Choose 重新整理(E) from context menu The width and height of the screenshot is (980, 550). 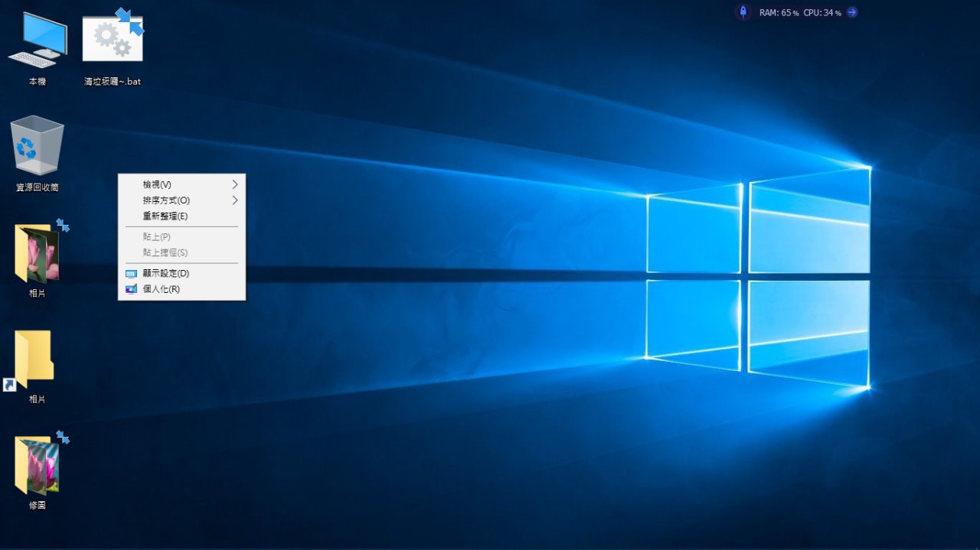181,216
